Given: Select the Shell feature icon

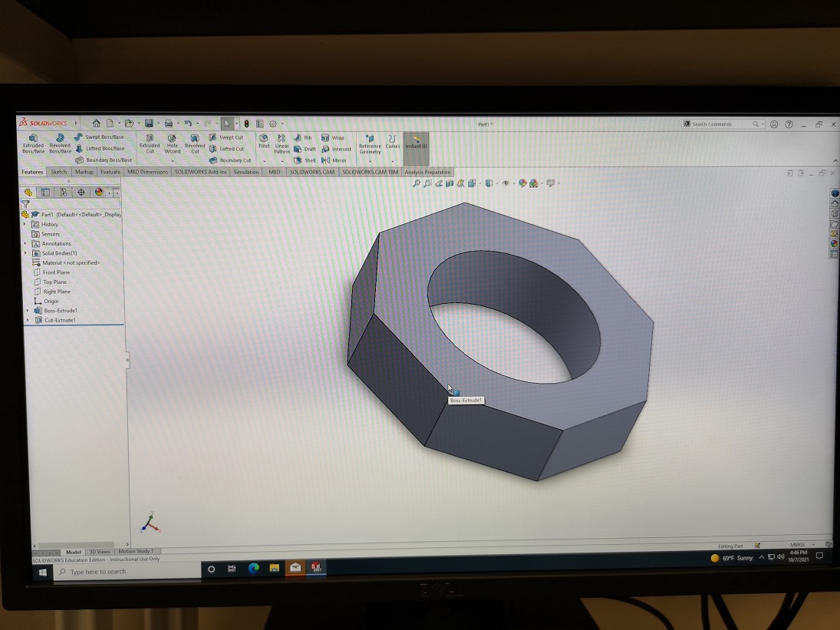Looking at the screenshot, I should (305, 160).
